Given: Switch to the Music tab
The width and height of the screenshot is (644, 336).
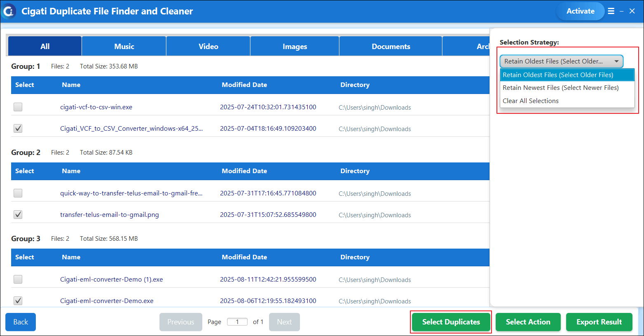Looking at the screenshot, I should (x=124, y=46).
